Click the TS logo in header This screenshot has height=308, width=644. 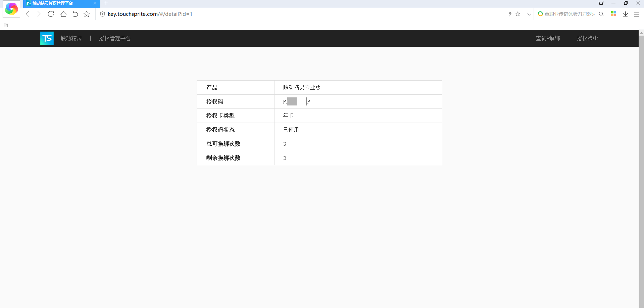(x=47, y=38)
